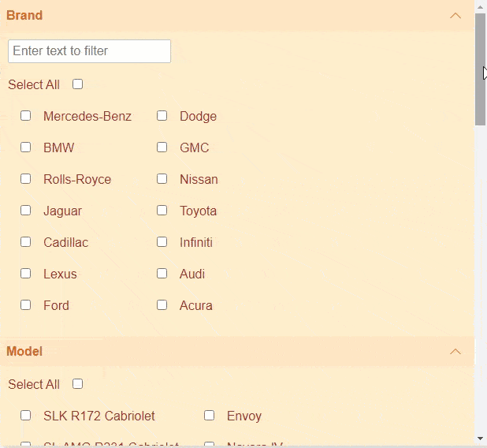Toggle the Jaguar checkbox
This screenshot has width=487, height=448.
[x=26, y=211]
